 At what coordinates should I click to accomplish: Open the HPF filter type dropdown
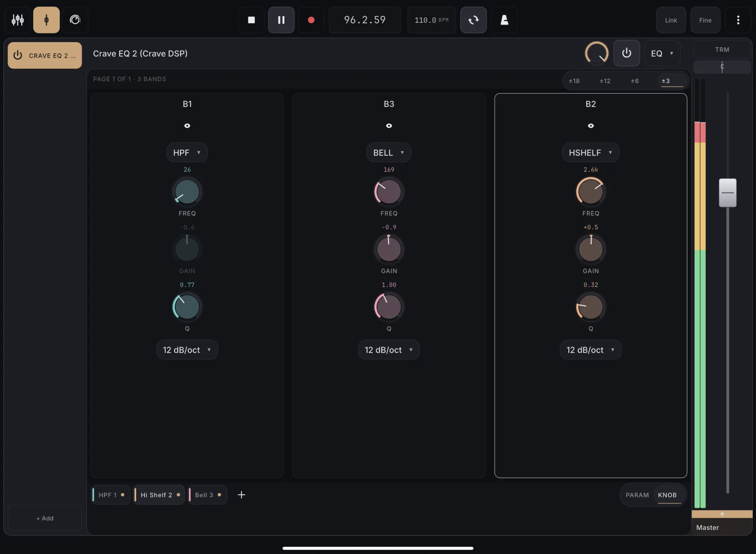point(187,153)
